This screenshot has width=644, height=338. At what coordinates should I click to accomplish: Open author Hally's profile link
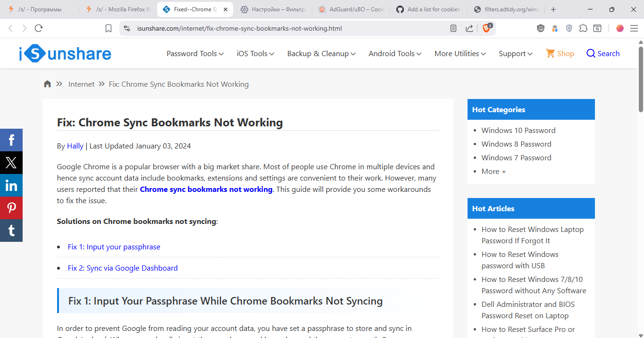[75, 146]
